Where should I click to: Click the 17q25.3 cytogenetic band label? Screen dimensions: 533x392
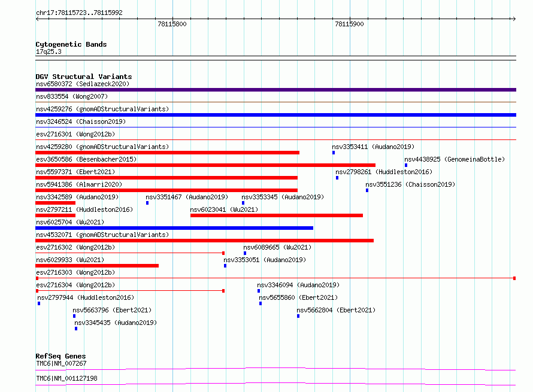tap(49, 51)
